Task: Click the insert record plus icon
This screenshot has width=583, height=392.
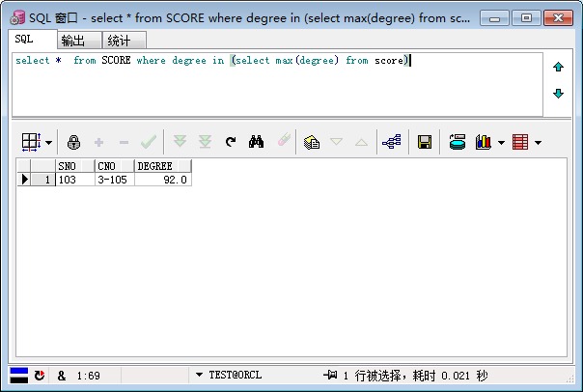Action: 98,143
